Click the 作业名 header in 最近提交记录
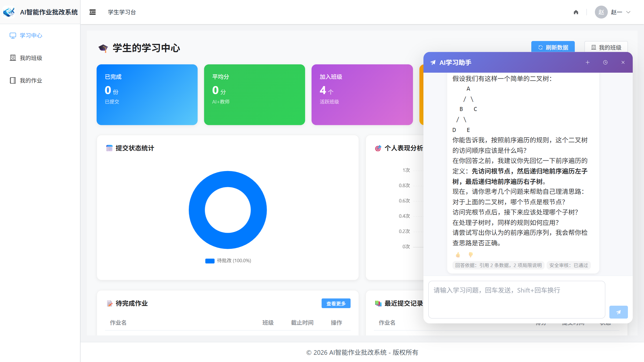Viewport: 644px width, 362px height. pos(387,323)
